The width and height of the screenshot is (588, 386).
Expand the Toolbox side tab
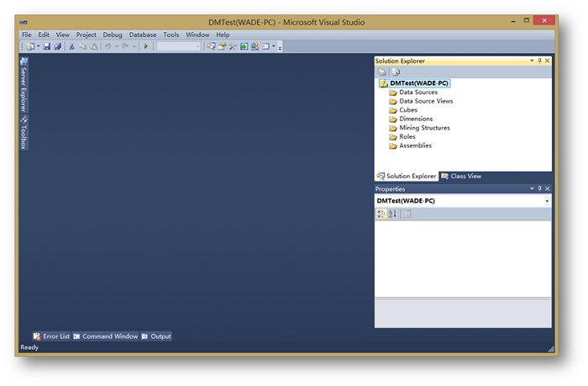point(24,133)
